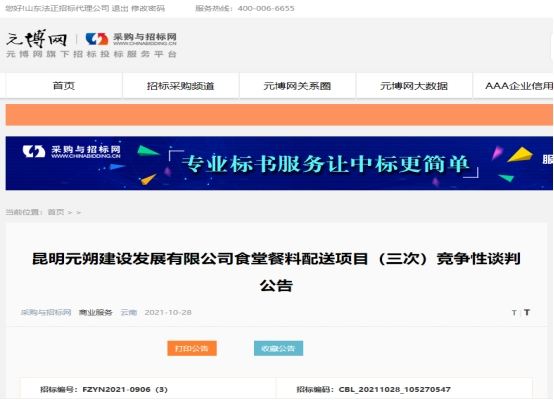The width and height of the screenshot is (554, 400).
Task: Click the 退出 logout link
Action: [x=120, y=8]
